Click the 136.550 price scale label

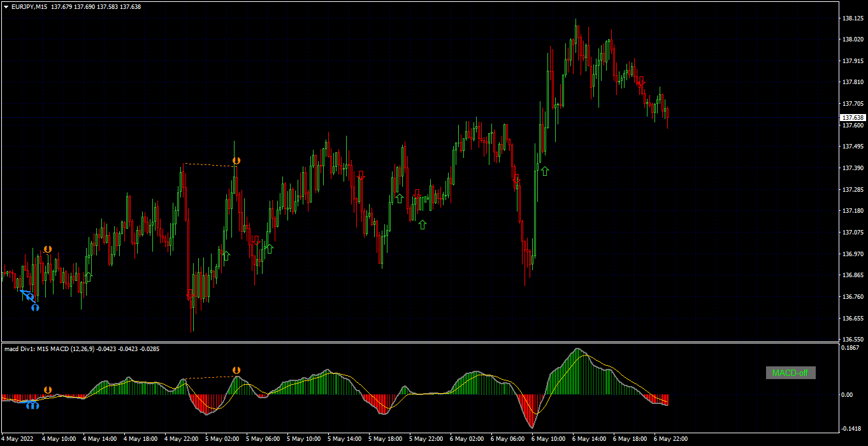(x=852, y=340)
